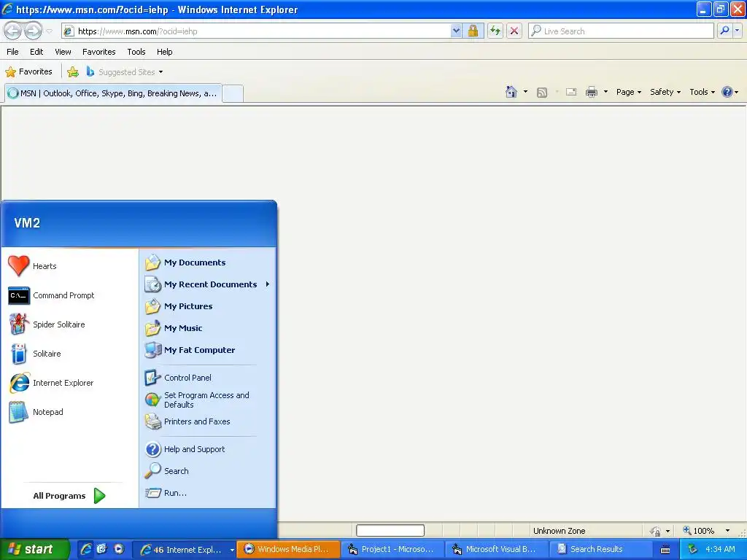Launch Hearts from Start menu
This screenshot has height=560, width=747.
tap(70, 266)
